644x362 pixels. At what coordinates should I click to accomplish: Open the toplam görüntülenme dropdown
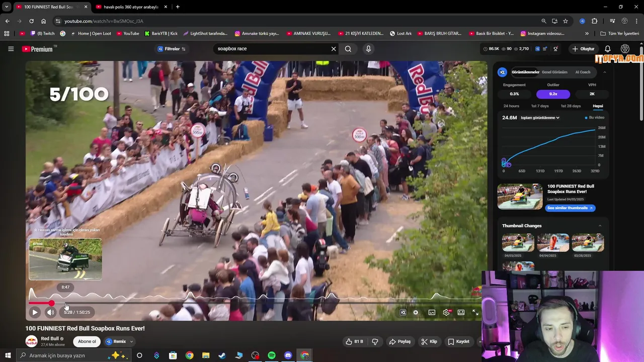pyautogui.click(x=540, y=118)
